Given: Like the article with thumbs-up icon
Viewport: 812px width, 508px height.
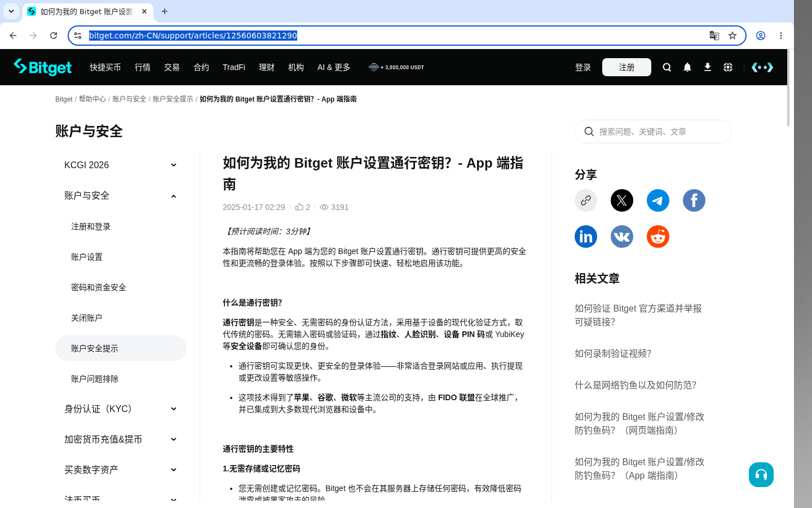Looking at the screenshot, I should pos(299,207).
